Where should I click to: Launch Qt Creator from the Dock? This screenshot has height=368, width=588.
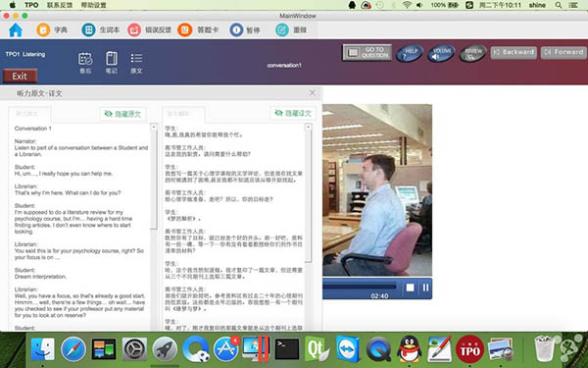point(318,349)
